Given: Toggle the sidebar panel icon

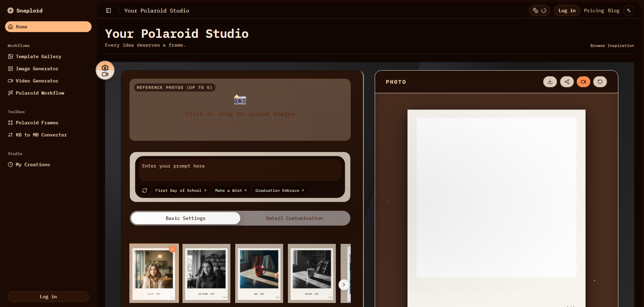Looking at the screenshot, I should pos(109,11).
